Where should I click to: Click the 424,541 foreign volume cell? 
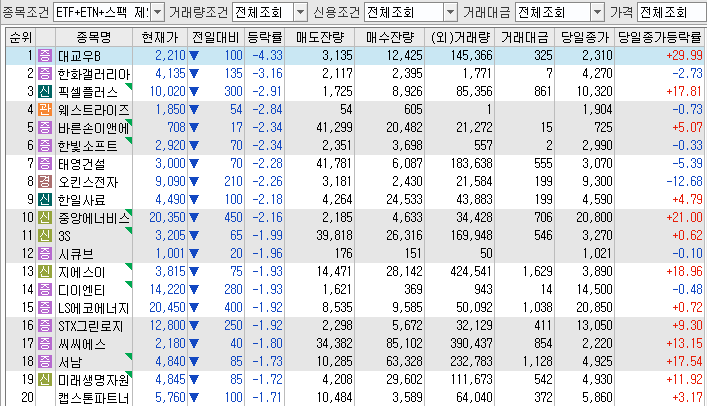point(471,272)
